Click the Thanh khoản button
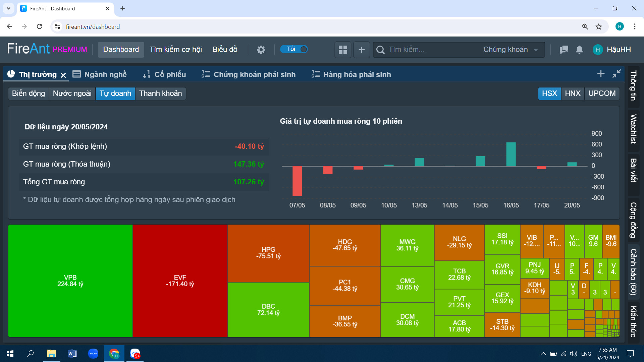644x362 pixels. coord(160,93)
